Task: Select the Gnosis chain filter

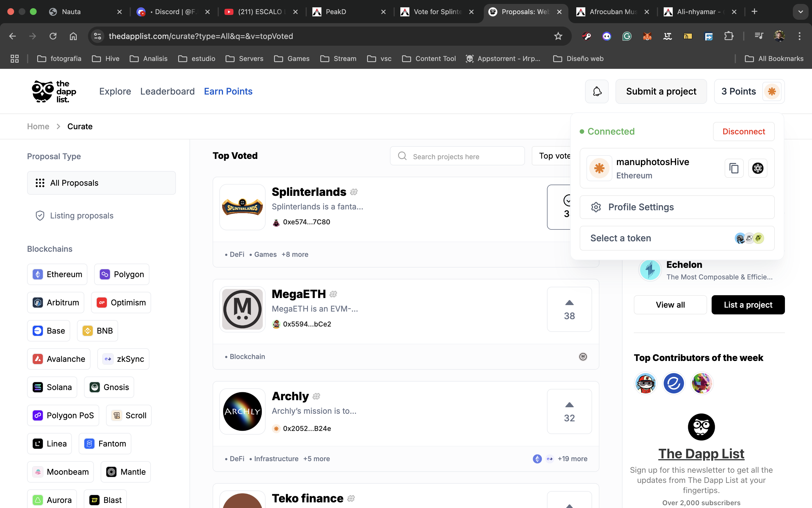Action: coord(109,387)
